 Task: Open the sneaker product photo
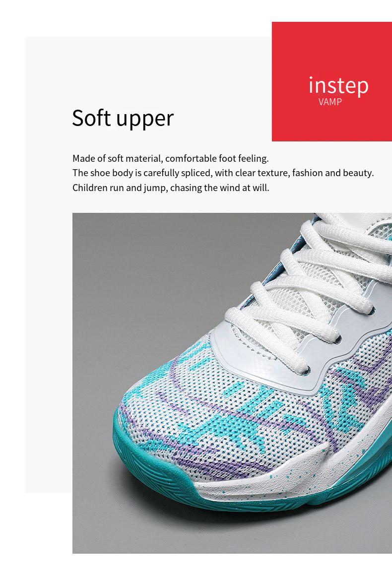click(x=232, y=383)
